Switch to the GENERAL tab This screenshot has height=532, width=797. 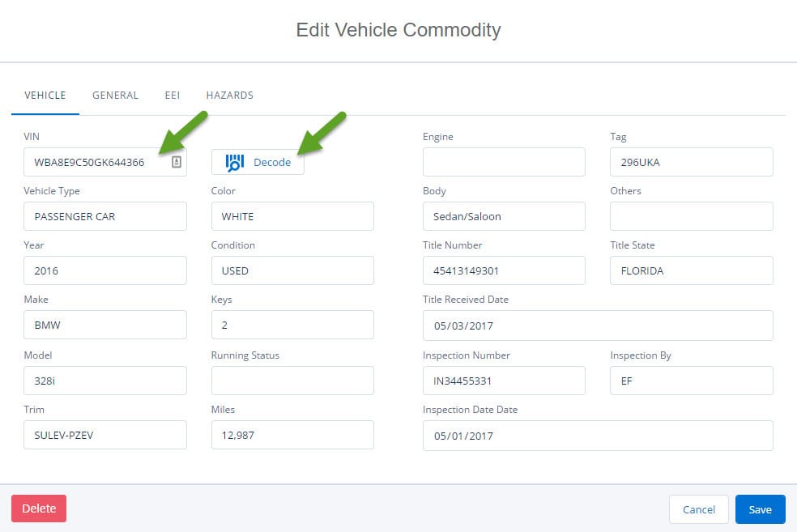(x=115, y=96)
